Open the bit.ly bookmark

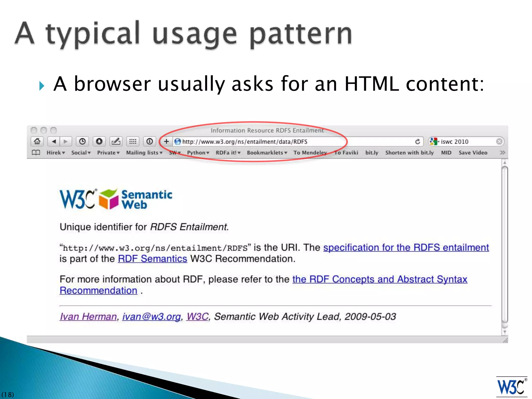[372, 152]
